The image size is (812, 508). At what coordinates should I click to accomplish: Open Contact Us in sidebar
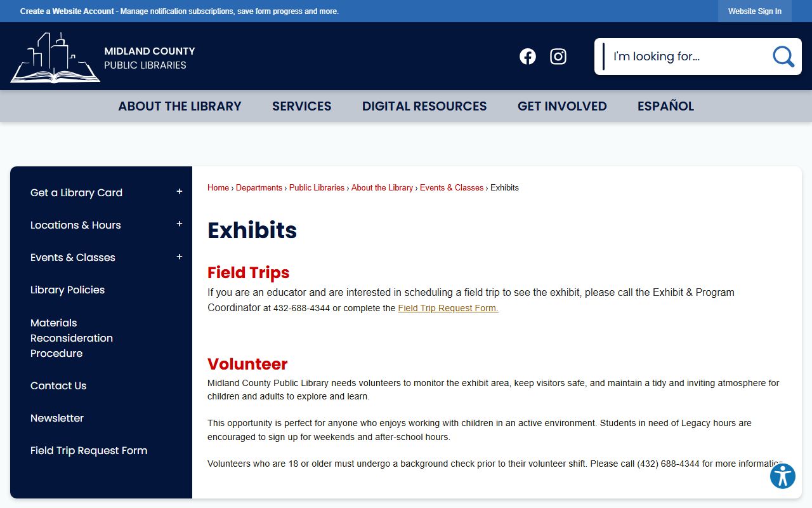58,385
